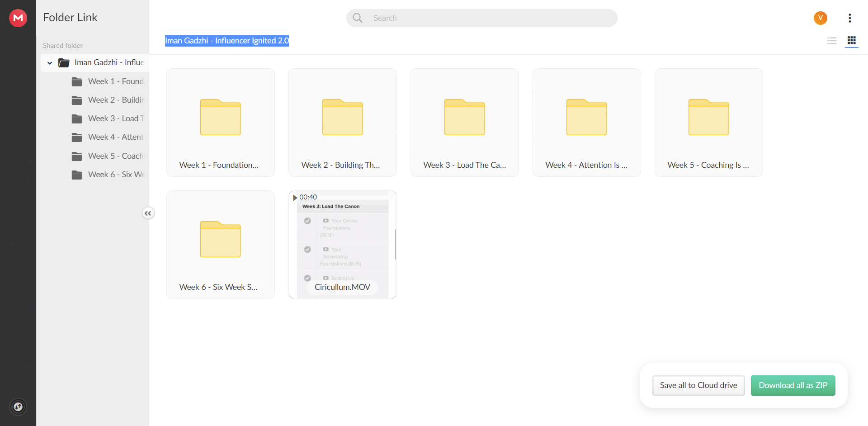
Task: Click the transfer status icon at bottom left
Action: pos(18,407)
